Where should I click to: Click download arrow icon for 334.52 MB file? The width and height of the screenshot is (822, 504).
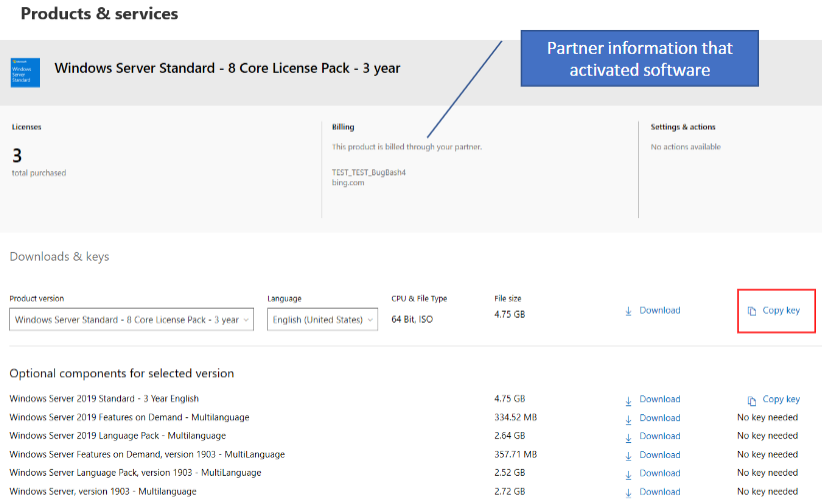click(628, 418)
